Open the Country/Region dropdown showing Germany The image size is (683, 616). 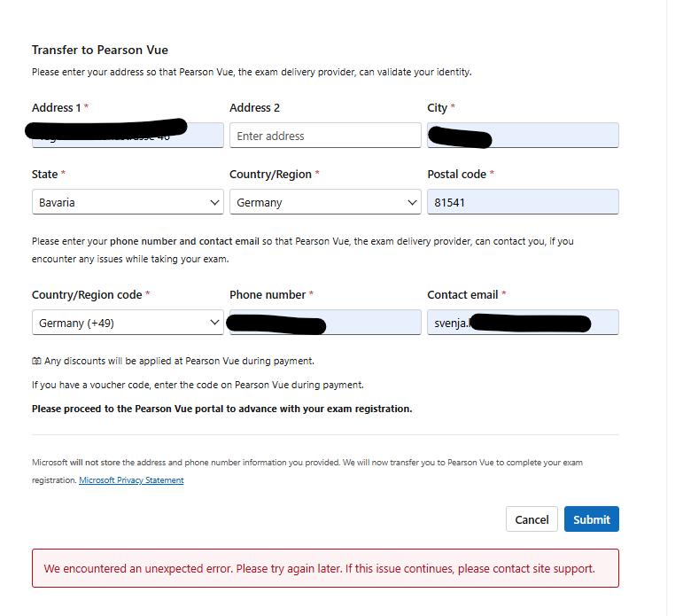tap(325, 202)
